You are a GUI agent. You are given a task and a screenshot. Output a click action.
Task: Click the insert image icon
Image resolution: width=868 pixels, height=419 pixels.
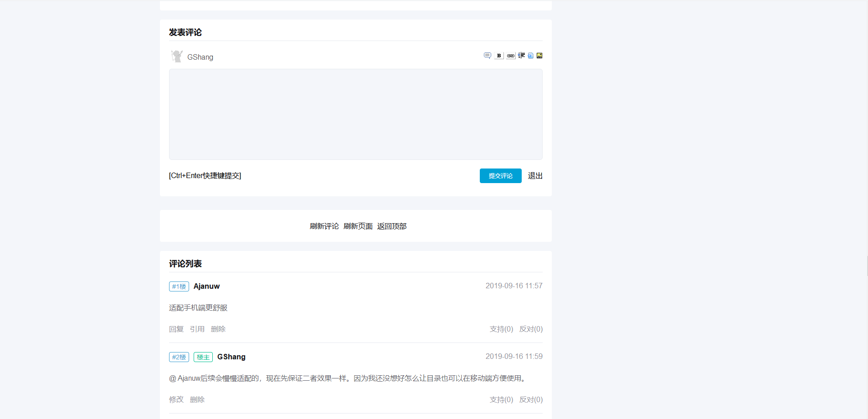[539, 56]
